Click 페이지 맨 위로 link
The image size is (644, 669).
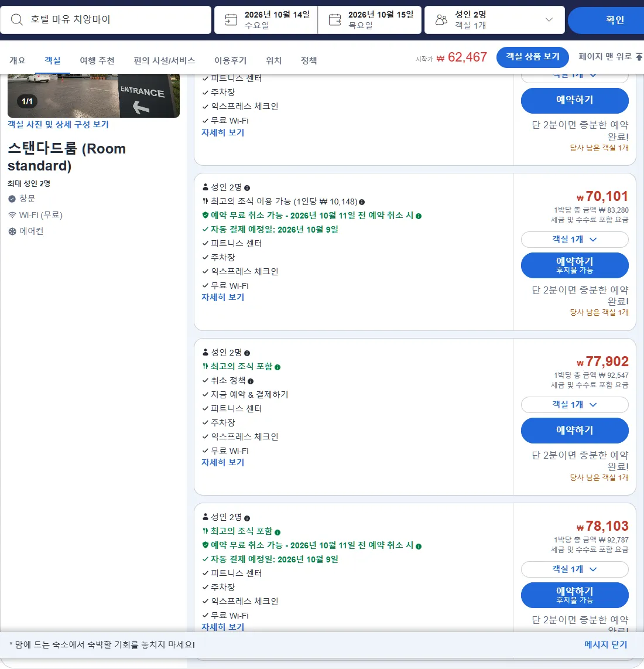(x=605, y=56)
